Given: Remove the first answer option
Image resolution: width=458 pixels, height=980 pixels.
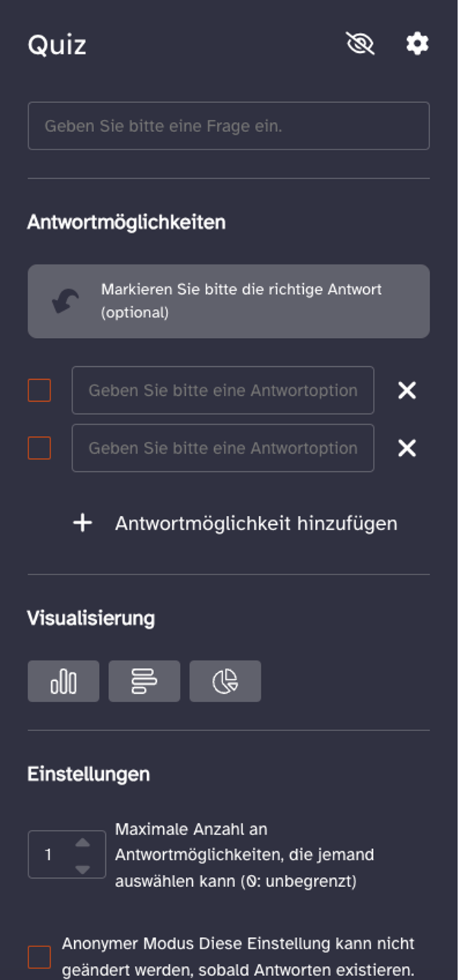Looking at the screenshot, I should coord(407,391).
